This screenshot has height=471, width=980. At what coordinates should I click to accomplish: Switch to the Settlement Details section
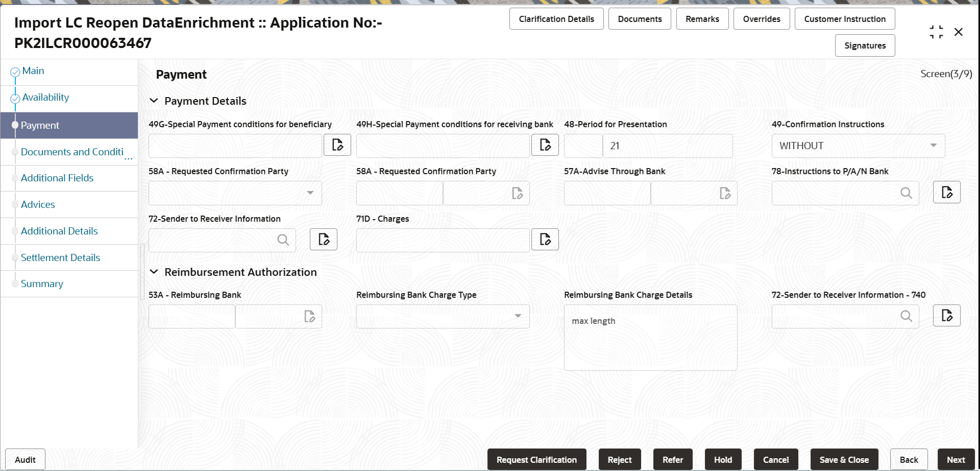60,257
